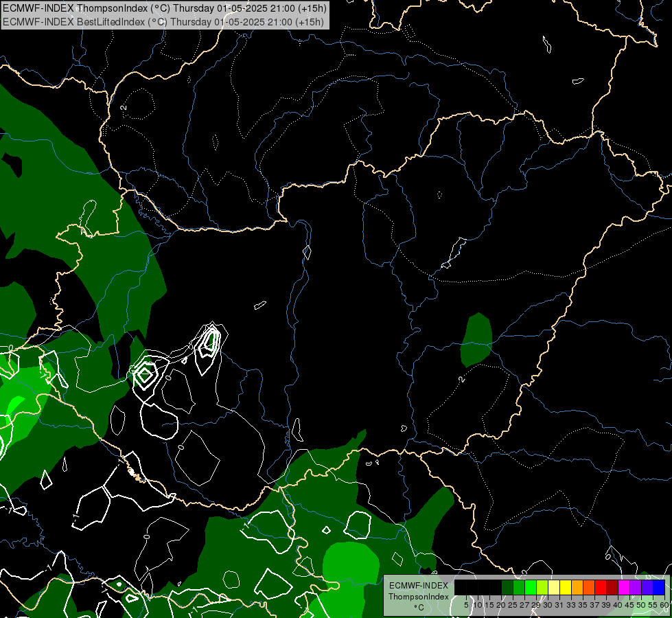Click the legend tick label 60
Screen dimensions: 672x618
(x=664, y=605)
